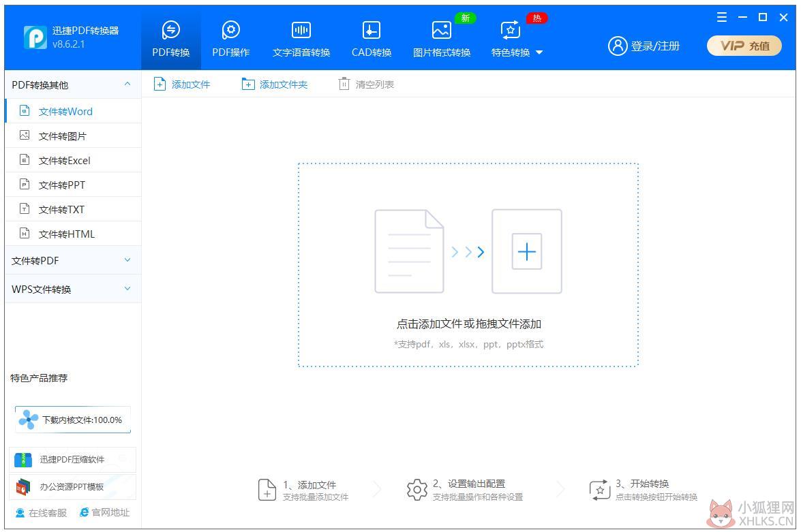
Task: Click the Excel file icon in sidebar
Action: click(x=25, y=159)
